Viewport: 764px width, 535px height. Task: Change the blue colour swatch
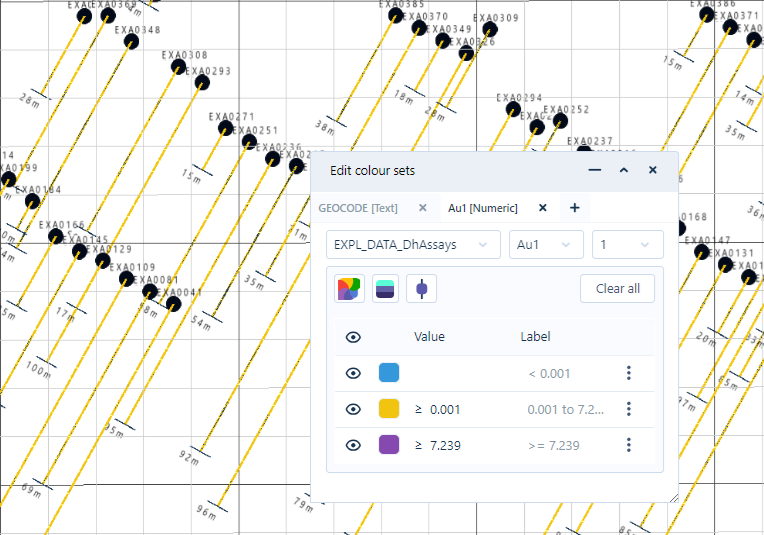pos(389,373)
